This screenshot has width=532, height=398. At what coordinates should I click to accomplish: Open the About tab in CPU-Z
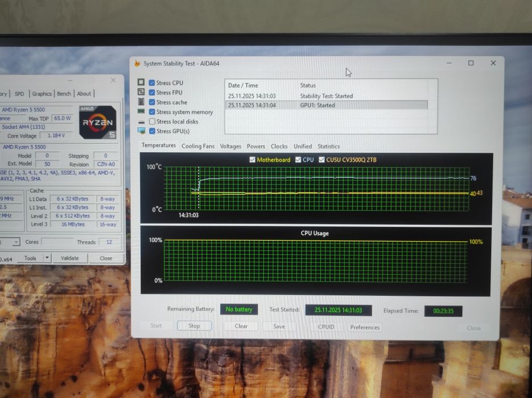click(84, 94)
